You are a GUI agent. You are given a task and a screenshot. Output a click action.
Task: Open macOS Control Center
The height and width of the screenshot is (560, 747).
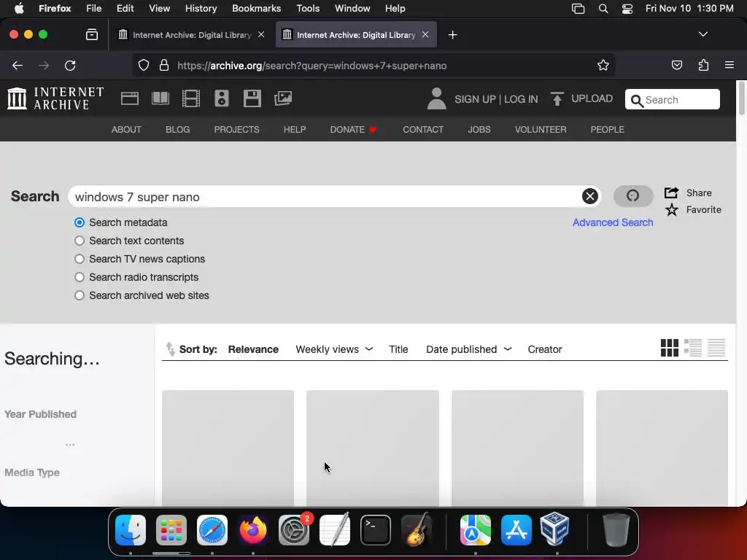coord(627,8)
